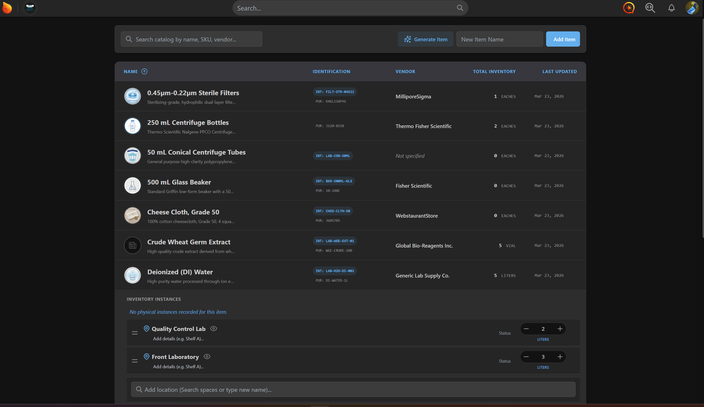
Task: Open Crude Wheat Germ Extract item
Action: pyautogui.click(x=189, y=242)
